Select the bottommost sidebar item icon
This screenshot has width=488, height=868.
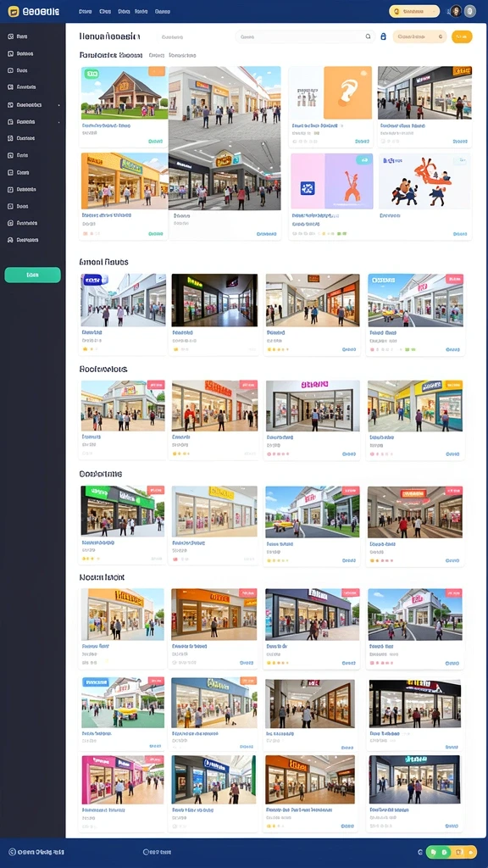coord(10,240)
